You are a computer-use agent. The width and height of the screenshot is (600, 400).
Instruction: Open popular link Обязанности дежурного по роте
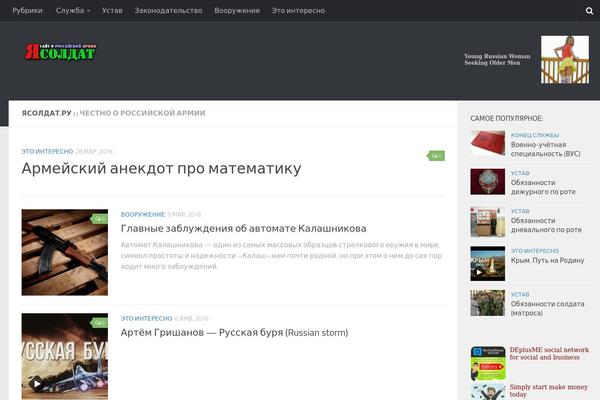pyautogui.click(x=543, y=187)
